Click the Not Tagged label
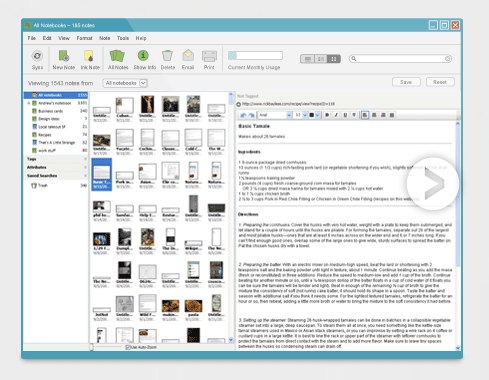 [248, 96]
